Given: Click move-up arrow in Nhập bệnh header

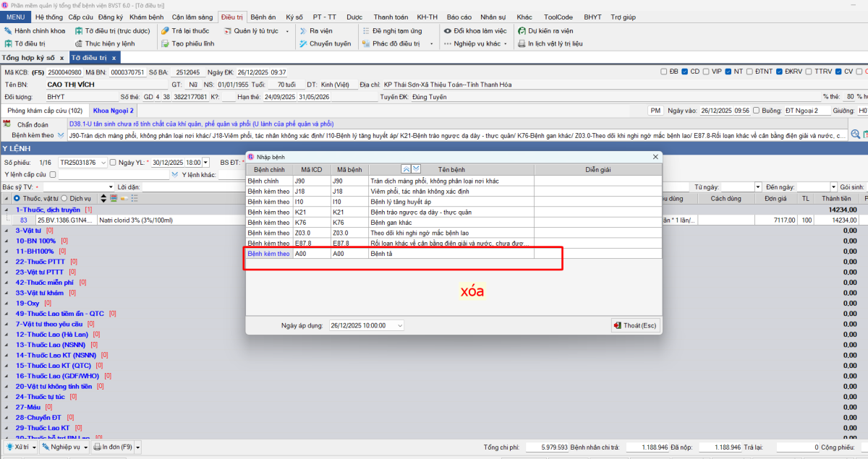Looking at the screenshot, I should (x=406, y=168).
